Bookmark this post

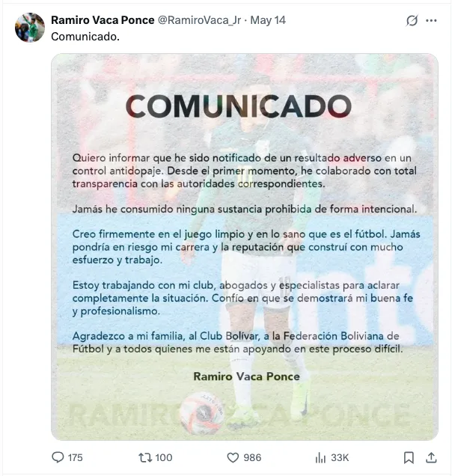[409, 457]
